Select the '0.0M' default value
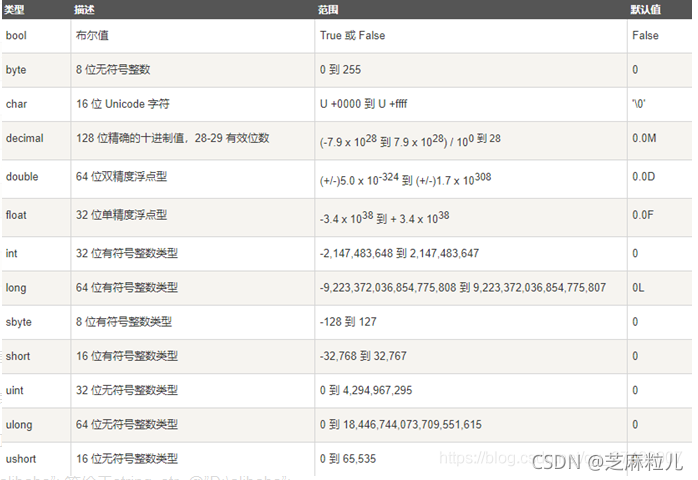 pos(644,138)
